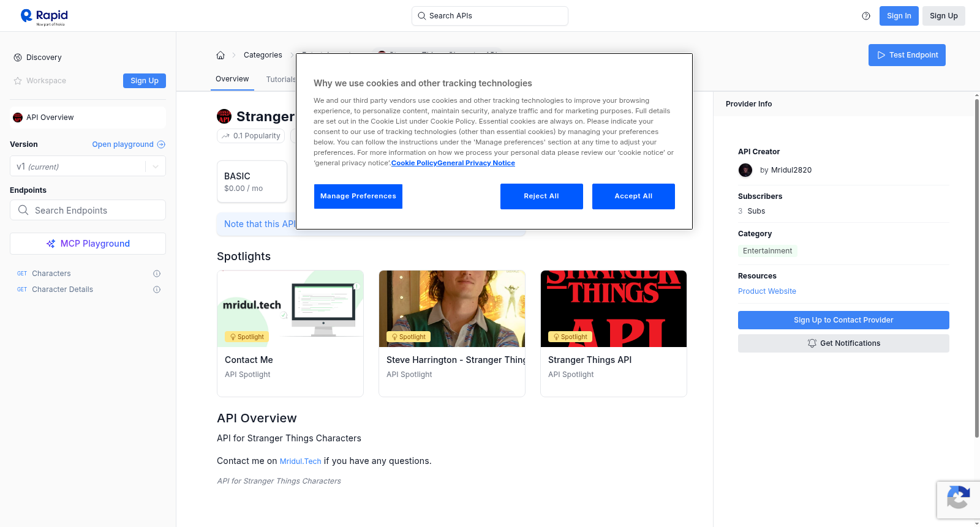980x527 pixels.
Task: Open Categories in the breadcrumb
Action: [263, 55]
